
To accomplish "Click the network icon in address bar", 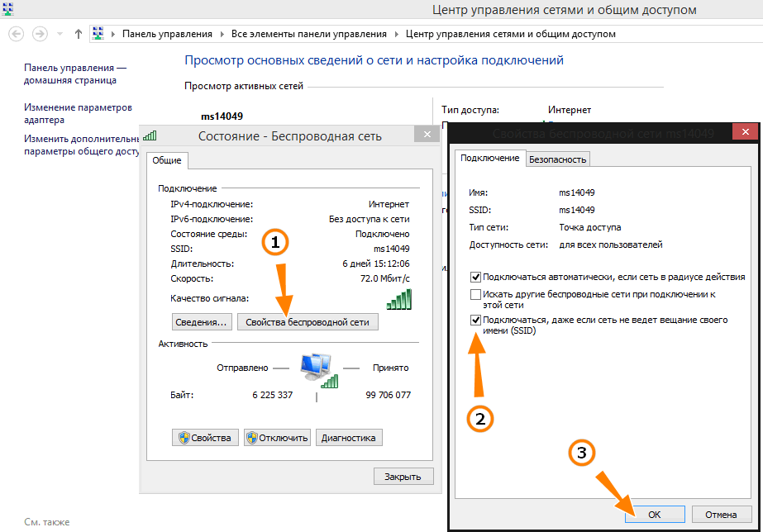I will pyautogui.click(x=98, y=34).
